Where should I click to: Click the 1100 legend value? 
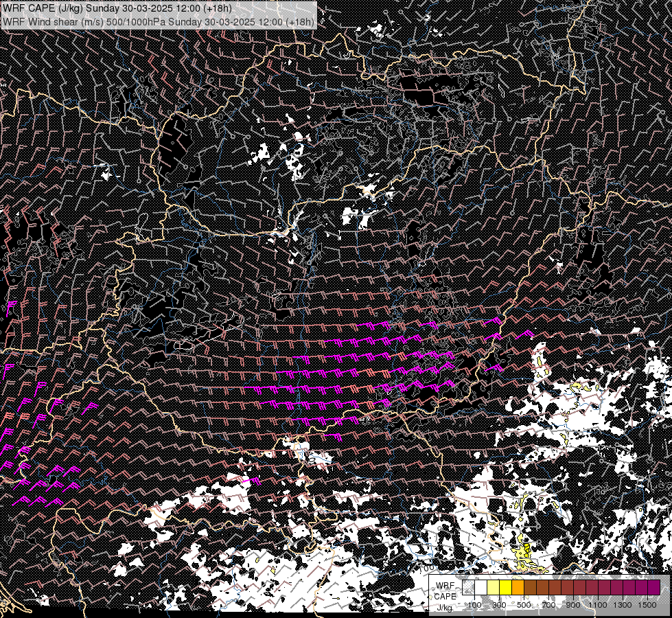[x=598, y=605]
